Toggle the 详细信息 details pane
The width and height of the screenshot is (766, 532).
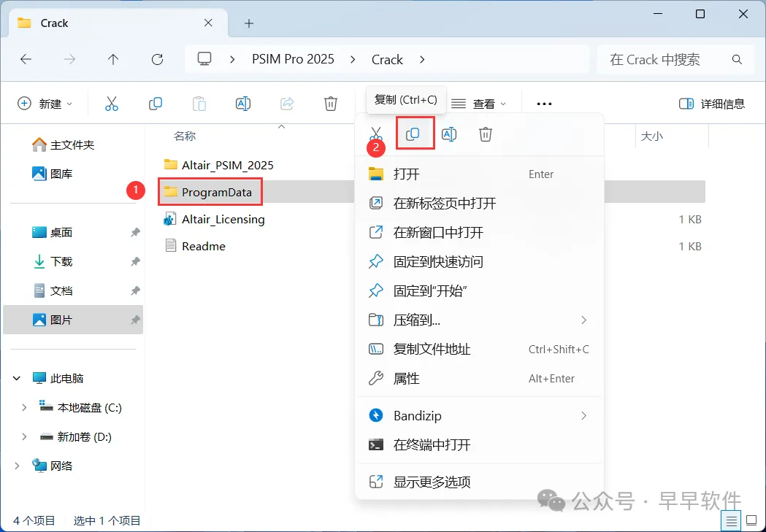coord(712,104)
